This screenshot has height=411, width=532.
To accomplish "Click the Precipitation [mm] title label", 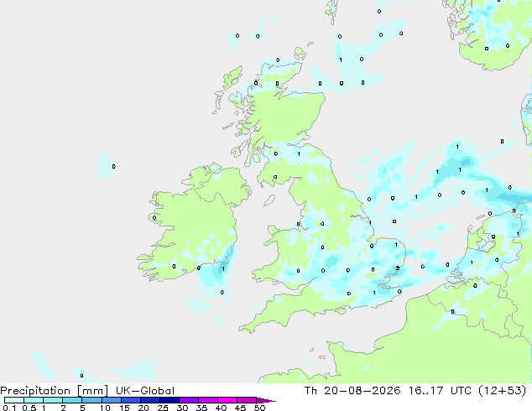I will pyautogui.click(x=55, y=391).
